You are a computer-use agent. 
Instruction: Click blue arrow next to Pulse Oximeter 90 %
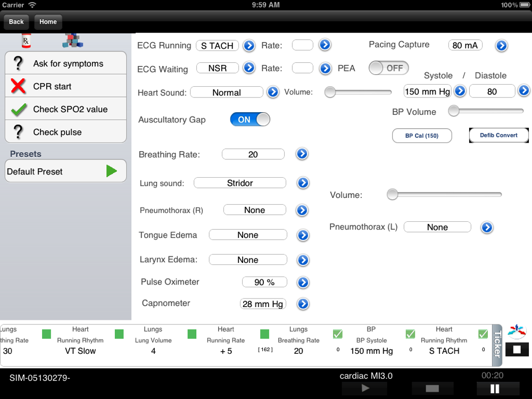click(303, 282)
